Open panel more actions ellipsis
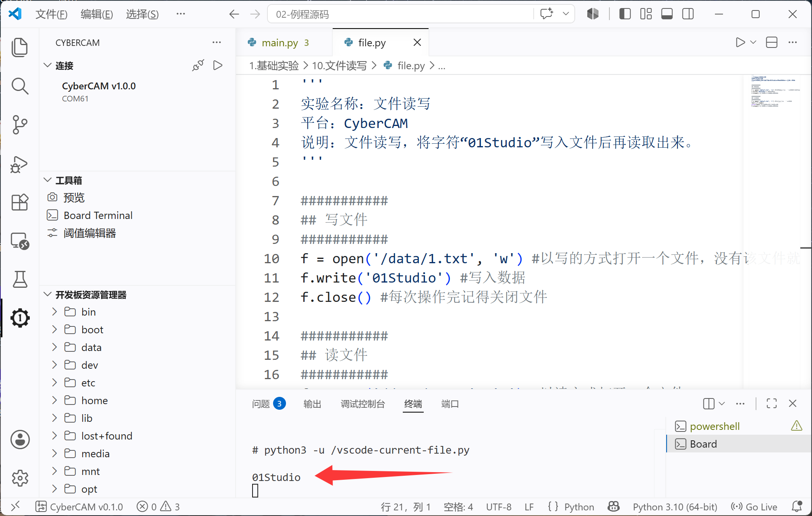Screen dimensions: 812x516 (740, 403)
